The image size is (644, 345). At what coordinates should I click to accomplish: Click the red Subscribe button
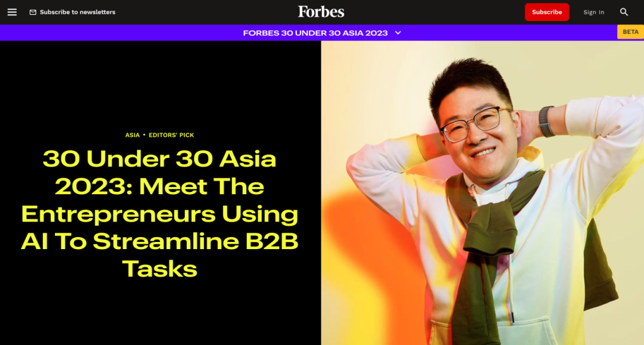[x=547, y=12]
